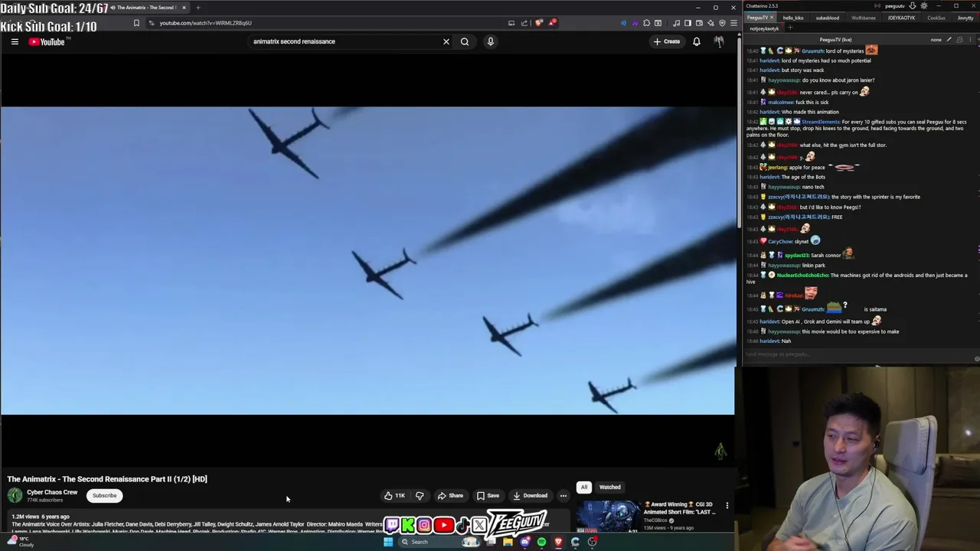980x551 pixels.
Task: Subscribe to Cyber Chaos Crew
Action: pyautogui.click(x=105, y=495)
